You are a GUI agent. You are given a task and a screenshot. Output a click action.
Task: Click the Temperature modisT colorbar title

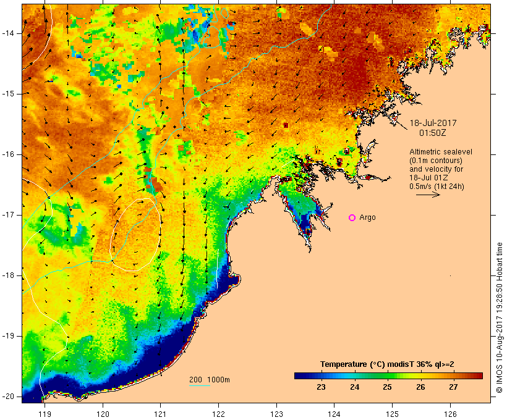(387, 364)
